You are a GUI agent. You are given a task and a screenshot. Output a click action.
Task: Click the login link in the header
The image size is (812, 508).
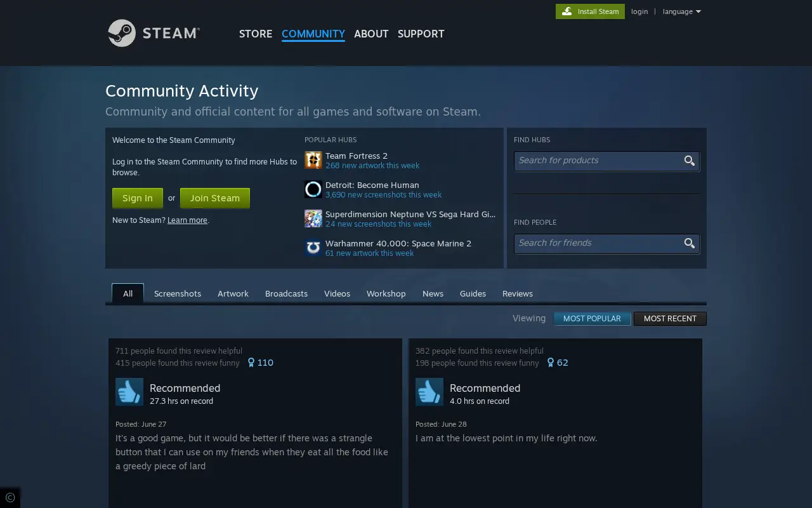(639, 11)
